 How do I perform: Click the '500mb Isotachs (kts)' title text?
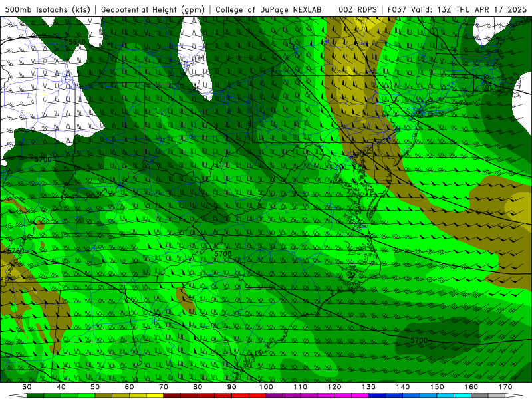click(48, 9)
